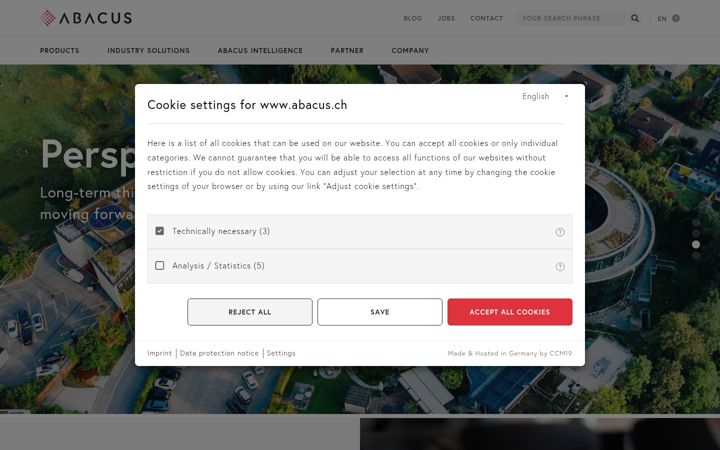Select the active white carousel dot
Viewport: 720px width, 450px height.
696,244
